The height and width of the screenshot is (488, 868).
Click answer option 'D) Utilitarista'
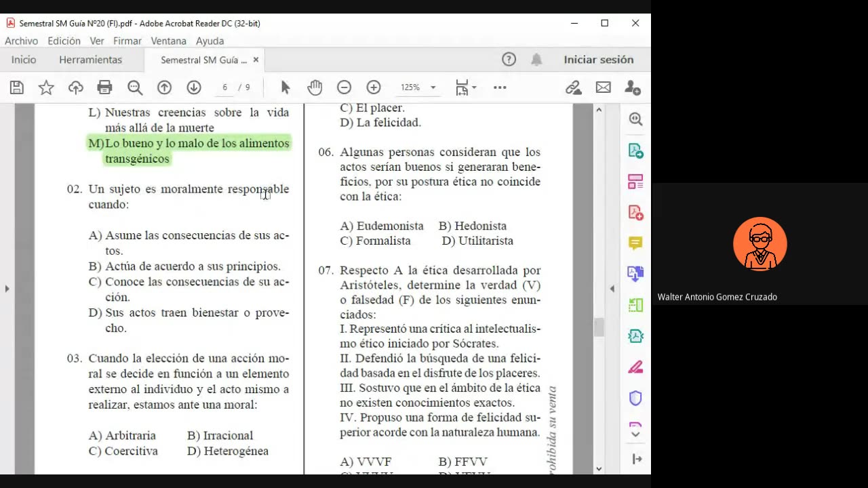click(477, 241)
